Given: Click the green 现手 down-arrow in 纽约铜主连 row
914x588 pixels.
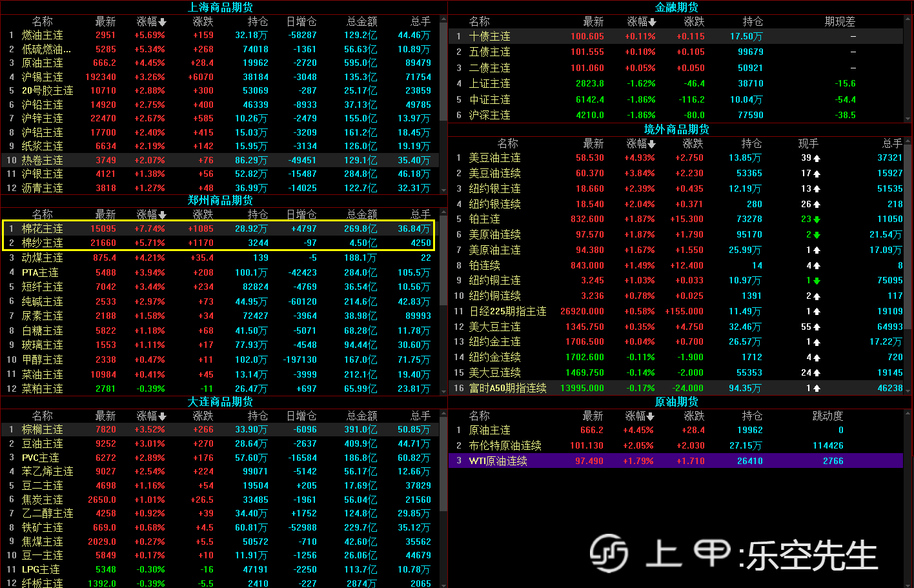Looking at the screenshot, I should pyautogui.click(x=817, y=281).
